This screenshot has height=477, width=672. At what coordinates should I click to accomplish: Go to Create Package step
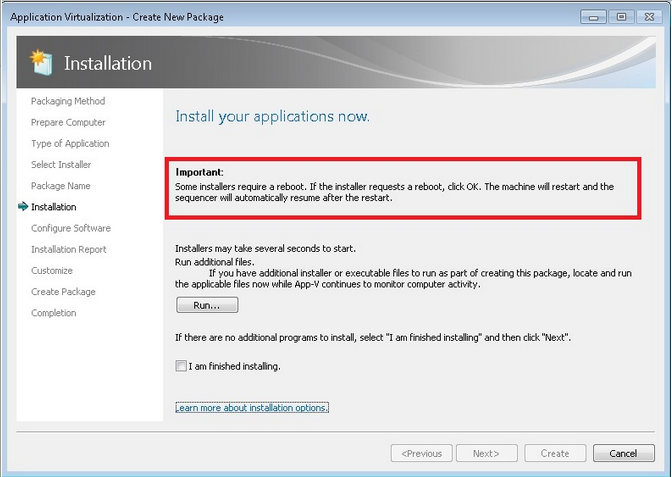point(63,292)
